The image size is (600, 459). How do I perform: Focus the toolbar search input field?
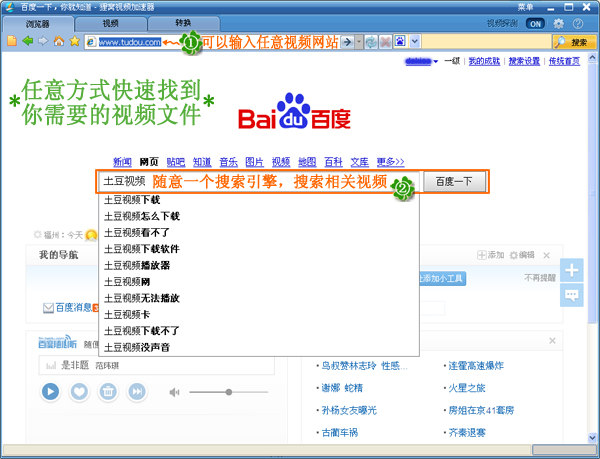pos(486,42)
